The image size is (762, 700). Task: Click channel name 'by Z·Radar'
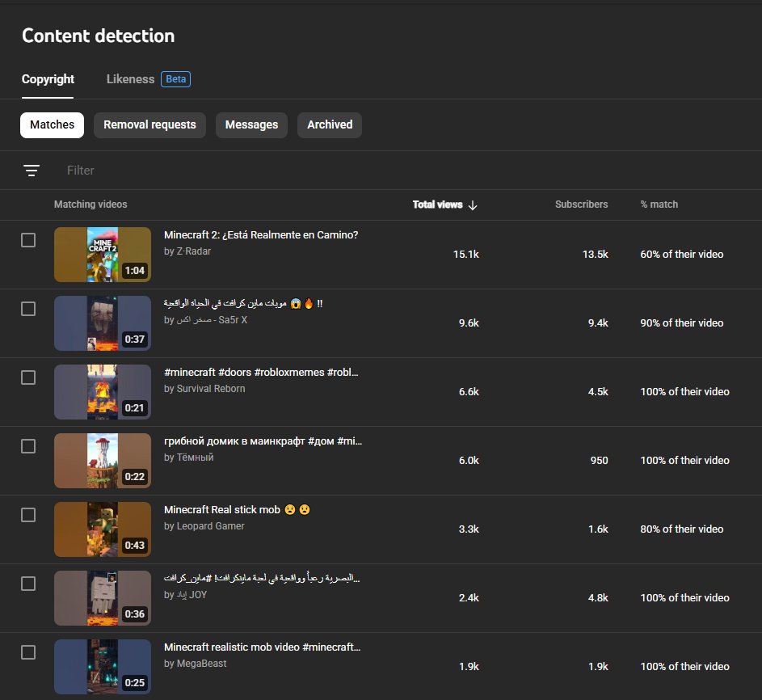tap(187, 251)
